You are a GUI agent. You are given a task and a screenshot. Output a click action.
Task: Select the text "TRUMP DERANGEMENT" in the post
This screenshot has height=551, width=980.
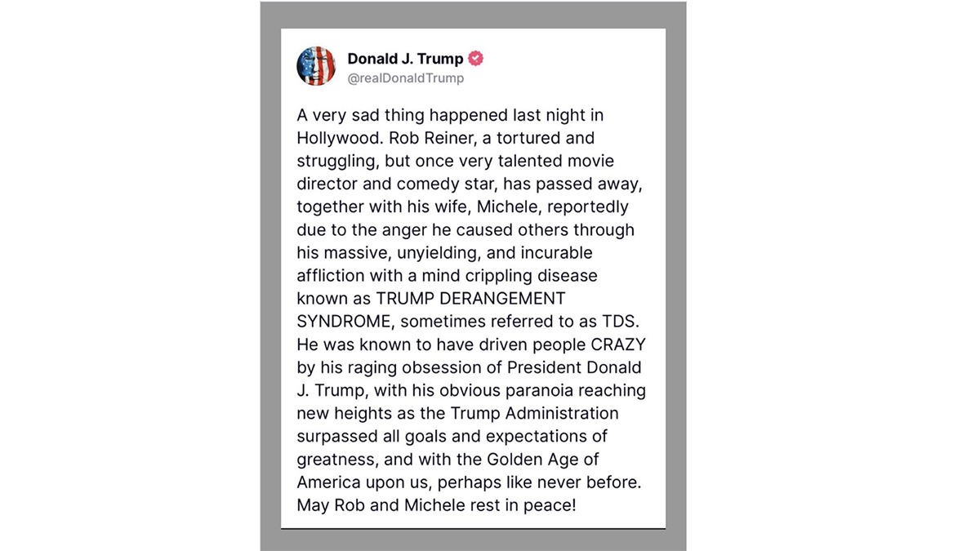[463, 299]
